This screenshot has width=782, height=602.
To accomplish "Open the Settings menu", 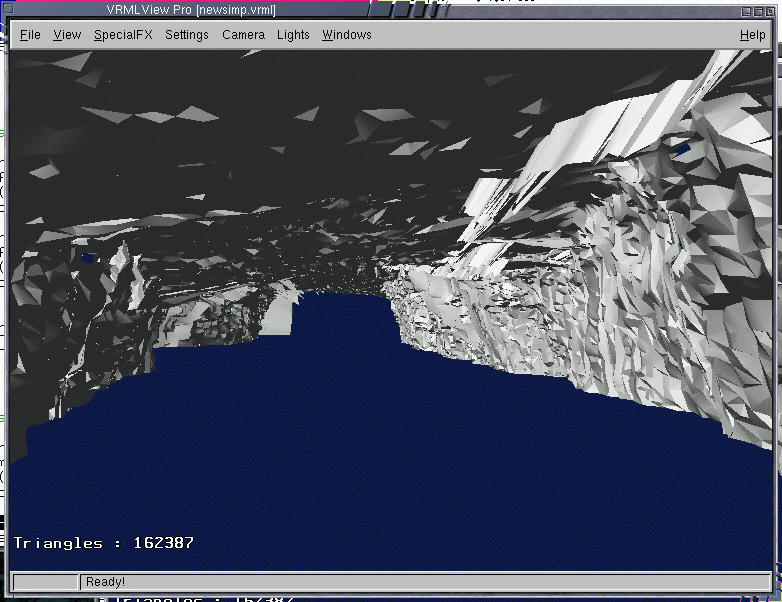I will click(x=187, y=35).
